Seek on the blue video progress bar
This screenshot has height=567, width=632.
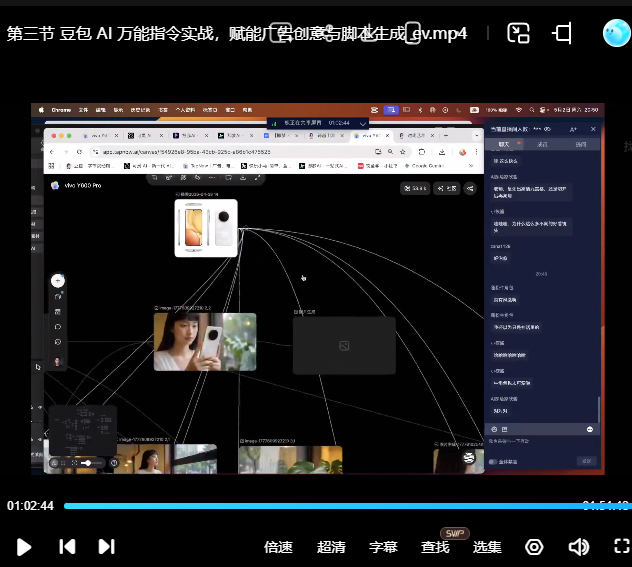[x=347, y=506]
